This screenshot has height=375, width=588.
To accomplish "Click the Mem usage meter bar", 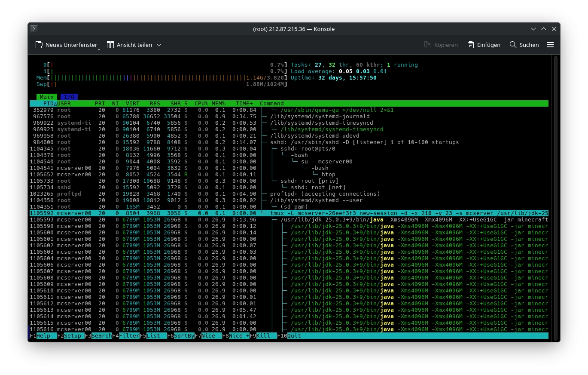I will pos(162,78).
